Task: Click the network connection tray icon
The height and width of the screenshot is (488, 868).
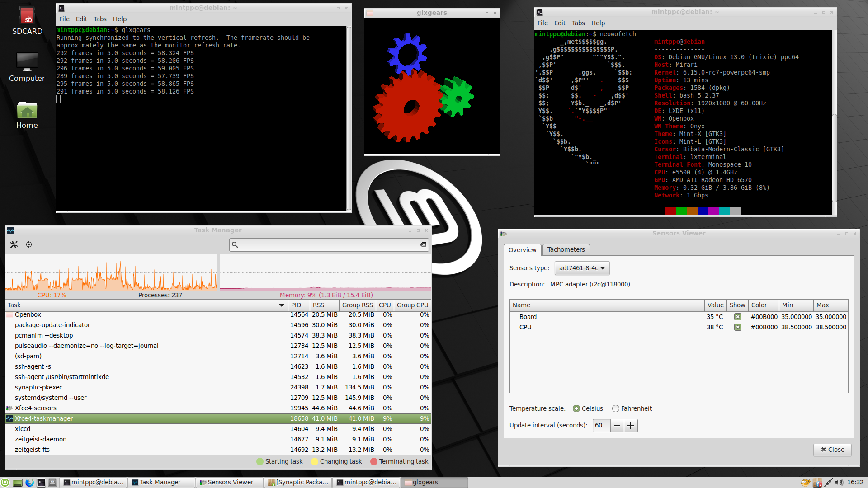Action: pos(829,483)
